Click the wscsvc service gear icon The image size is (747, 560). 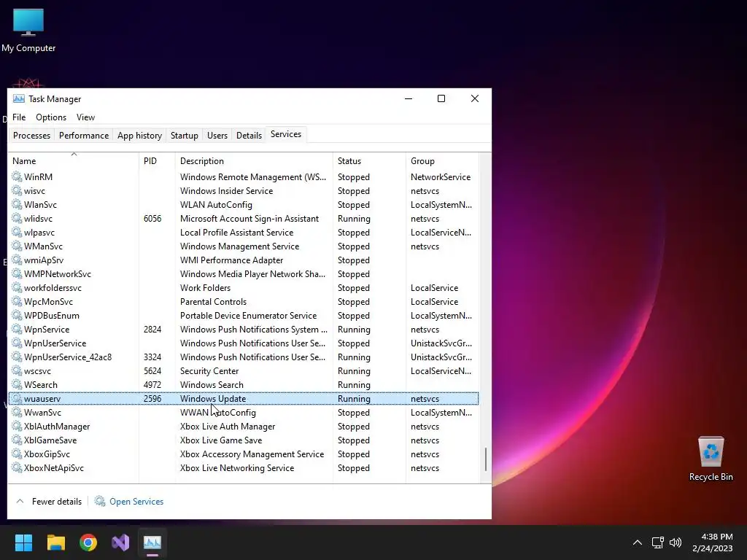17,370
